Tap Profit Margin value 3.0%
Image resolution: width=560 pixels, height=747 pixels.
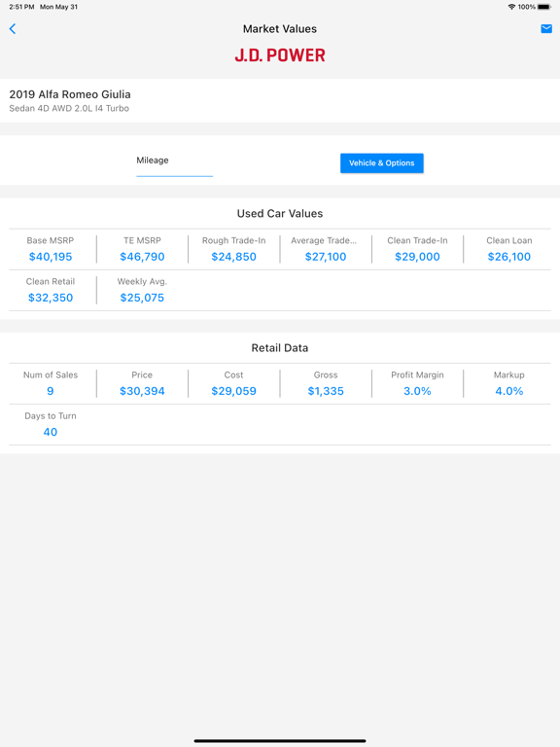[x=418, y=391]
